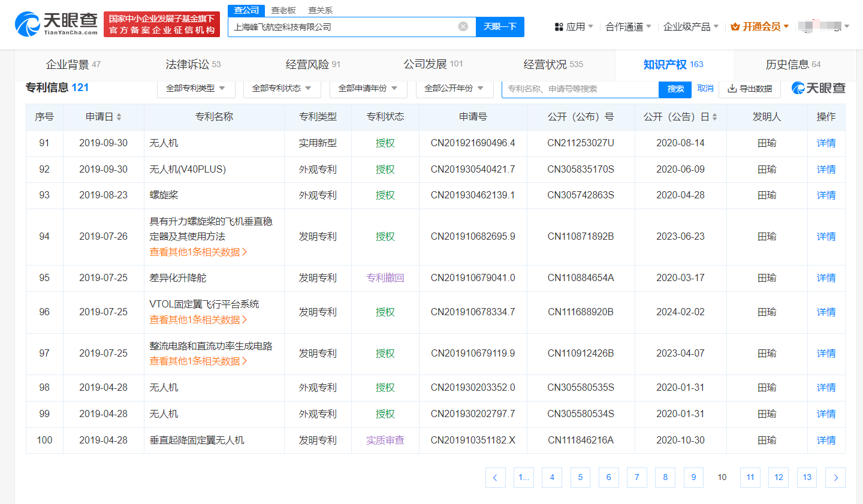This screenshot has width=863, height=504.
Task: Select the 查老板 search tab
Action: [283, 10]
